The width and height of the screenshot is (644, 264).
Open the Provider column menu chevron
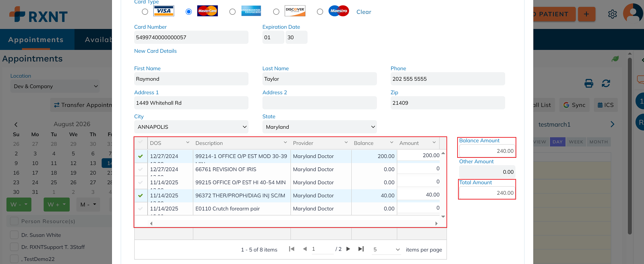click(346, 143)
